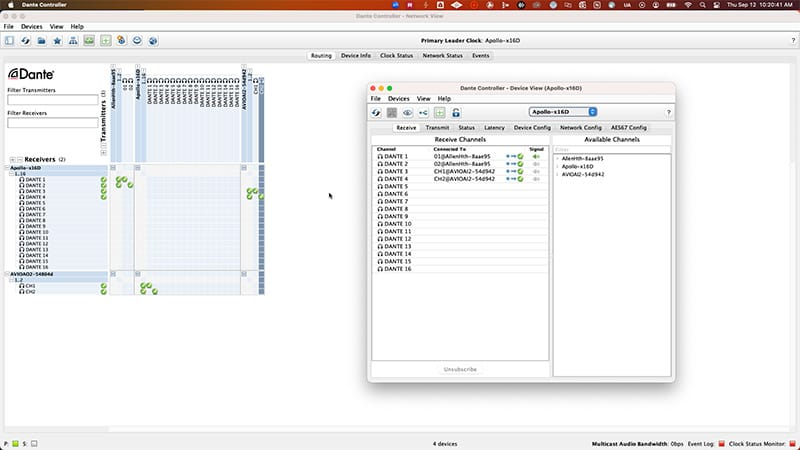Viewport: 800px width, 450px height.
Task: Click the Unsubscribe button
Action: 460,369
